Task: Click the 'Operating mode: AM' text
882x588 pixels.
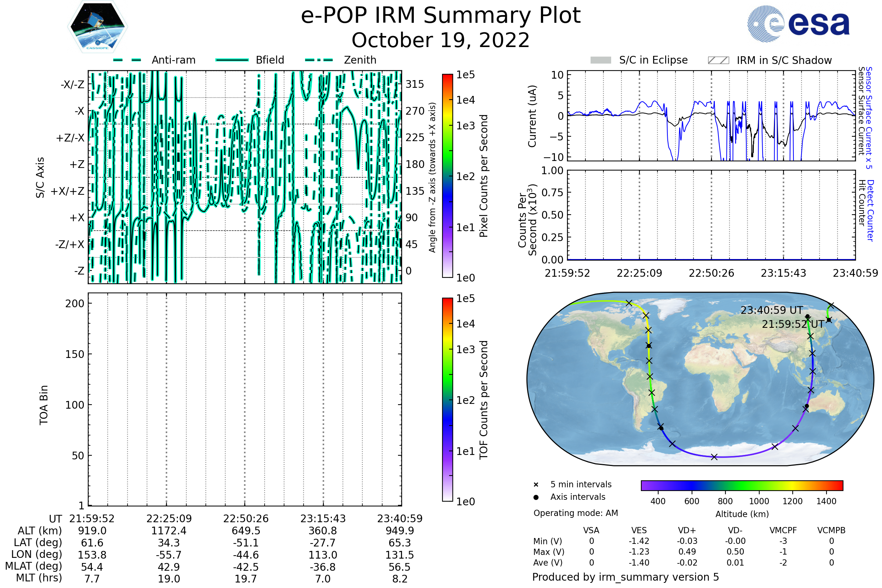Action: 576,513
